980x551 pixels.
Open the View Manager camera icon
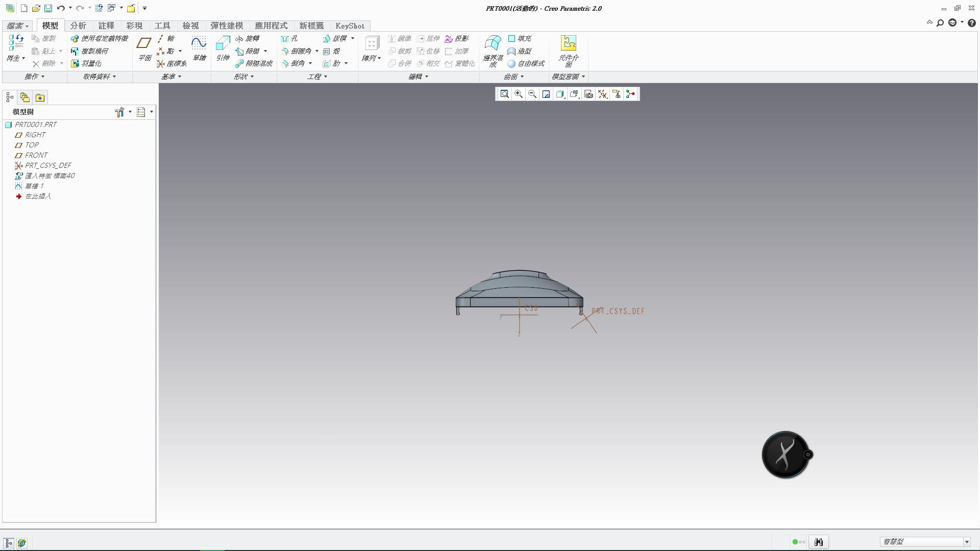pos(589,94)
